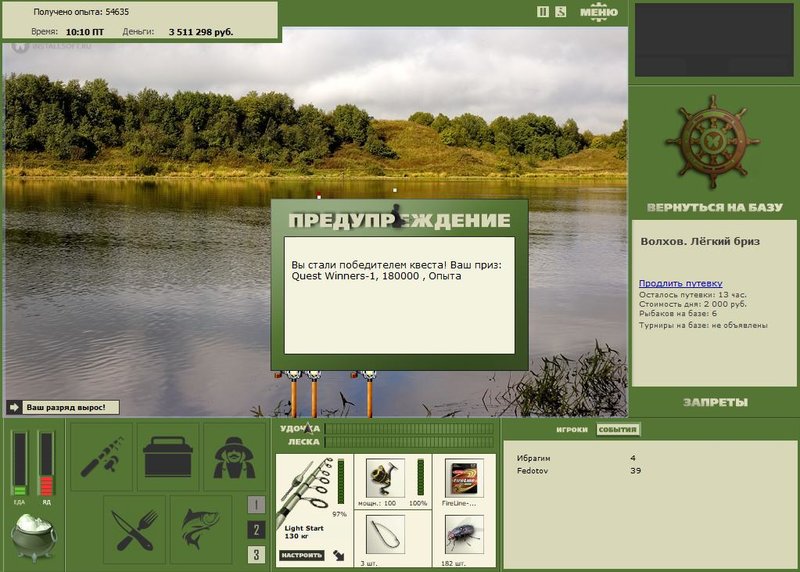Select the fly bait slot

[x=464, y=535]
